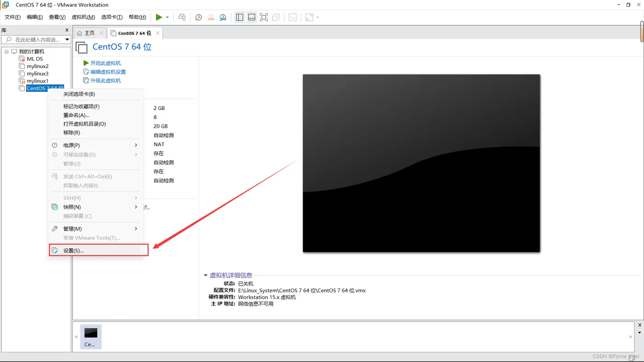Screen dimensions: 644x362
Task: Open snapshot manager via wrench-clock toolbar icon
Action: coord(223,17)
